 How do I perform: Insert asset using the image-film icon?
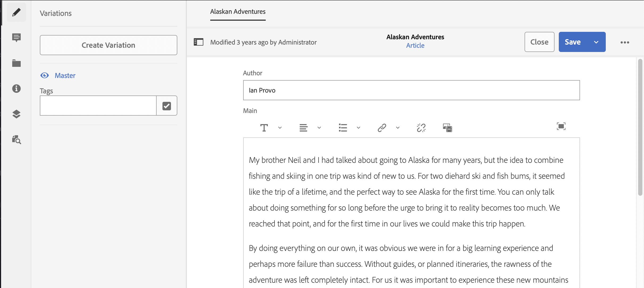447,128
